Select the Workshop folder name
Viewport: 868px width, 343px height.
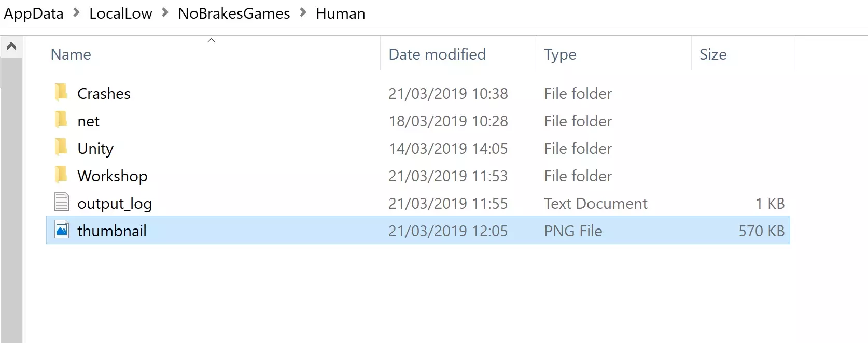click(113, 176)
